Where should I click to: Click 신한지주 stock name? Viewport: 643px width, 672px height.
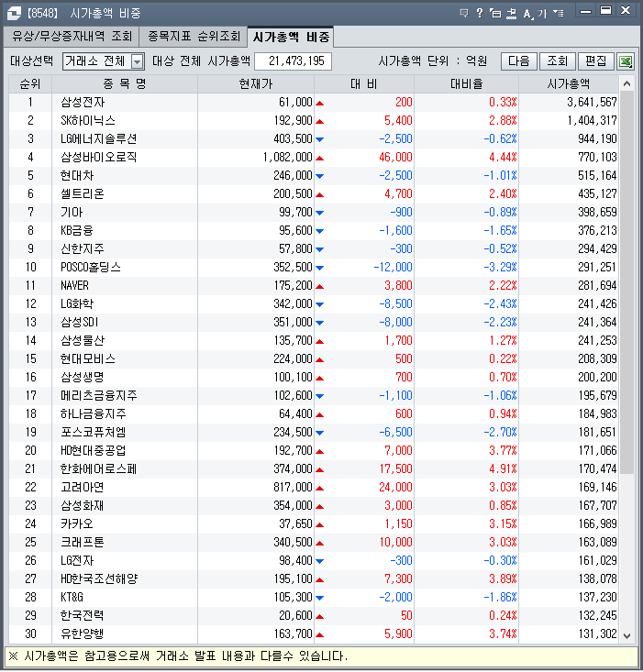[83, 248]
